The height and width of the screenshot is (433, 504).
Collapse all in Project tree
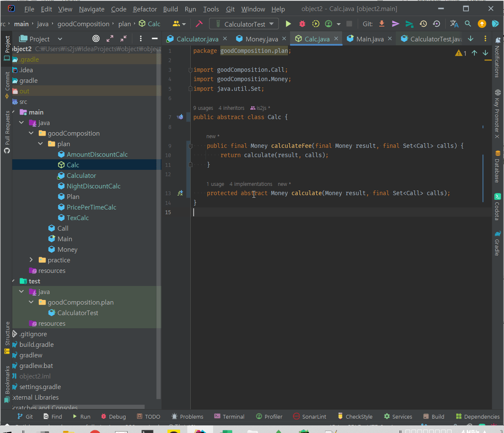pos(123,39)
